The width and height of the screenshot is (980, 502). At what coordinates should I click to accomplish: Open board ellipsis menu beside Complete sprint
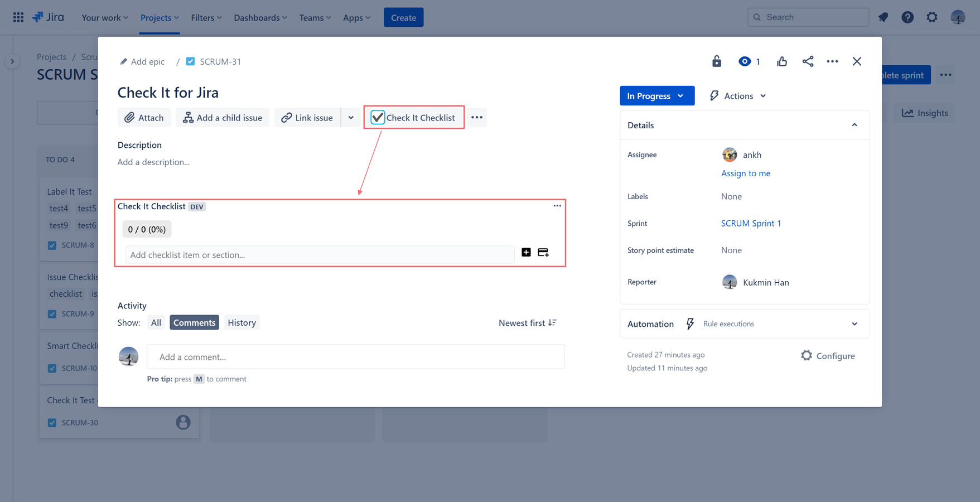tap(945, 75)
